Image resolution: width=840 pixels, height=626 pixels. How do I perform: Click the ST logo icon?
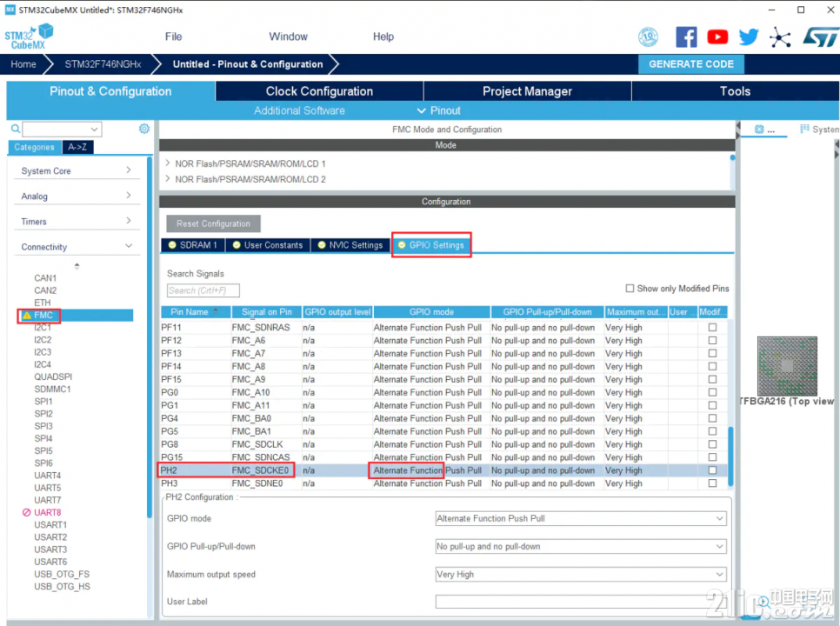coord(820,37)
